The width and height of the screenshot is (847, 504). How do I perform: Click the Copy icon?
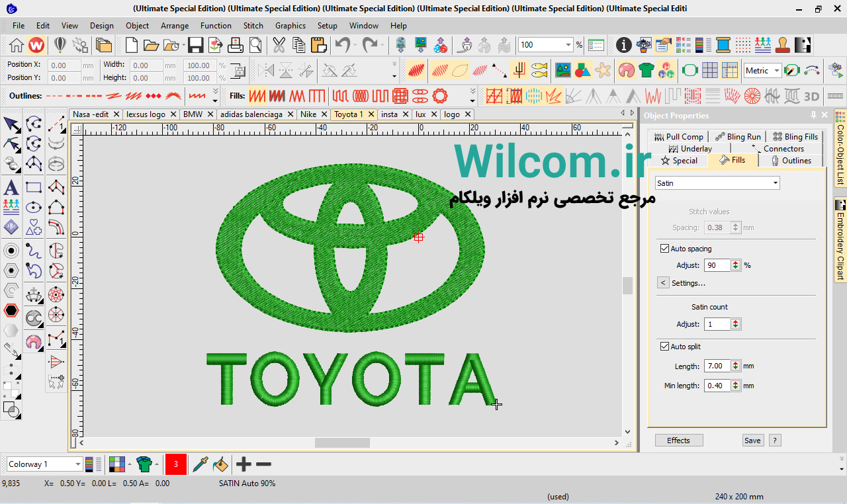(299, 45)
